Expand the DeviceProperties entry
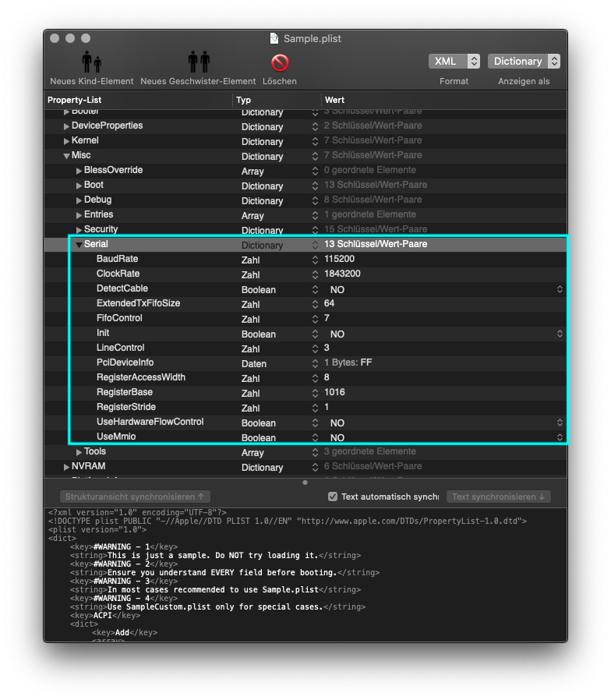Image resolution: width=611 pixels, height=700 pixels. click(66, 126)
